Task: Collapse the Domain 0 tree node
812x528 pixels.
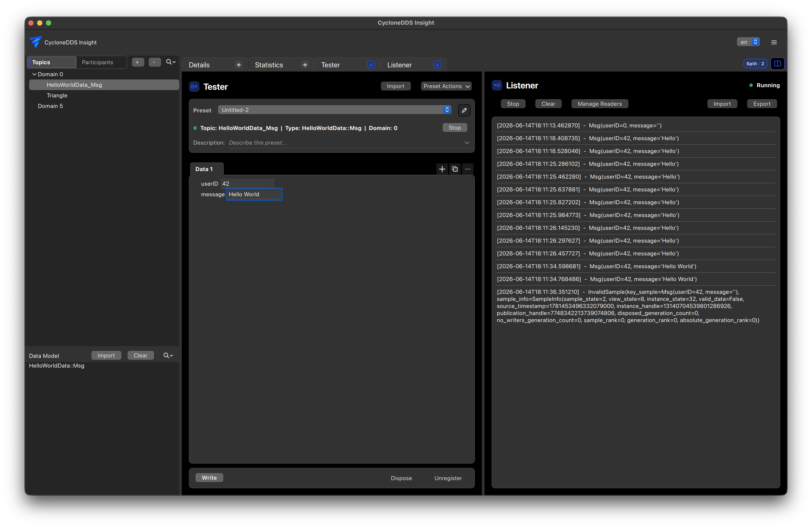Action: pos(34,74)
